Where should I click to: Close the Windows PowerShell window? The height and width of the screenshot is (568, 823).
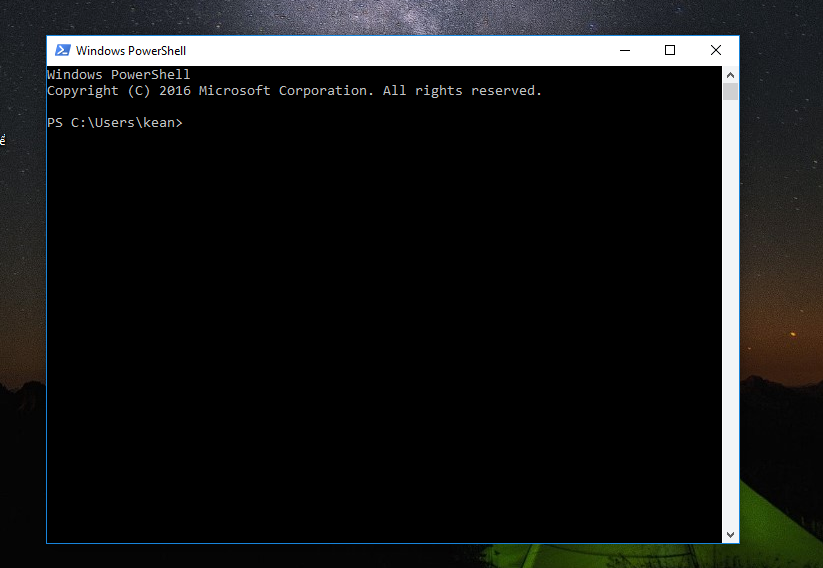(x=716, y=50)
